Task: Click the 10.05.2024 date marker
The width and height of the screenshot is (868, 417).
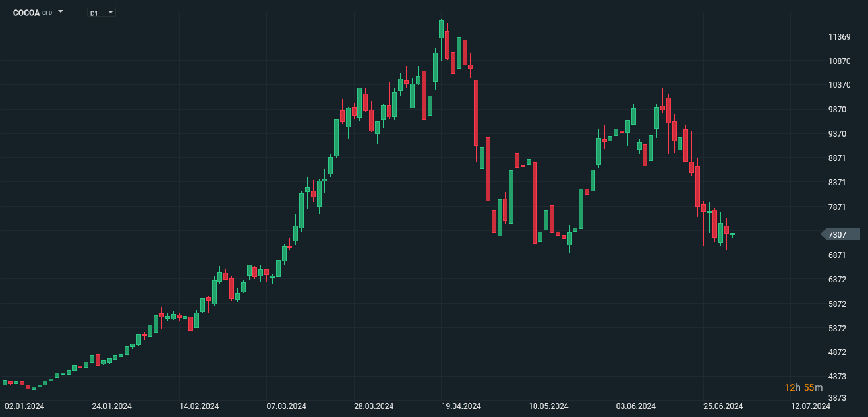Action: coord(549,406)
